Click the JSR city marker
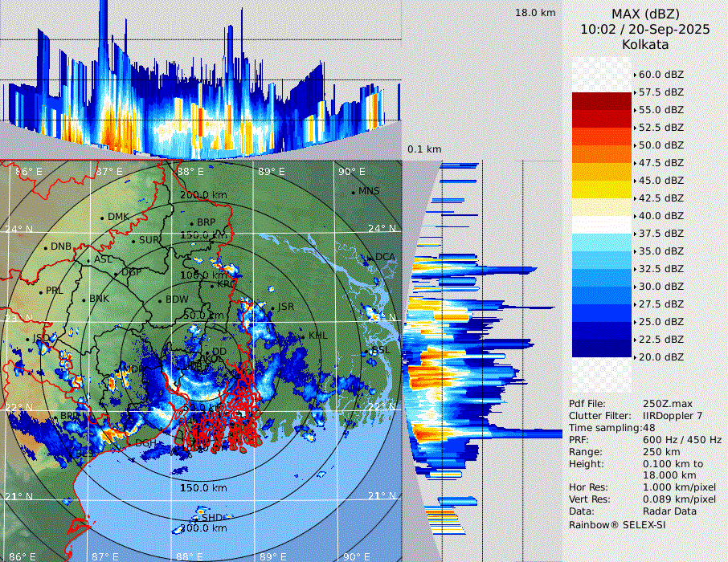The height and width of the screenshot is (562, 728). click(x=273, y=307)
